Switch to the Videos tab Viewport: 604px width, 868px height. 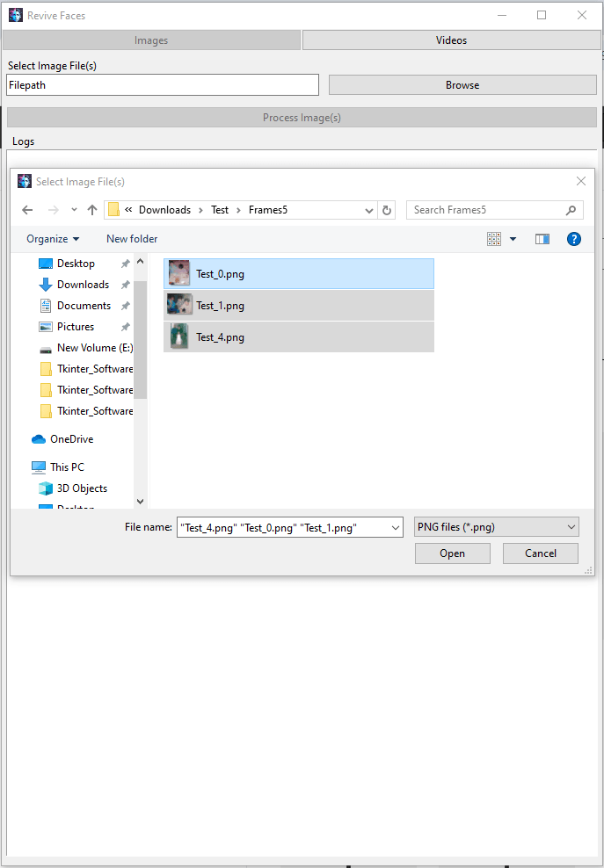[451, 40]
